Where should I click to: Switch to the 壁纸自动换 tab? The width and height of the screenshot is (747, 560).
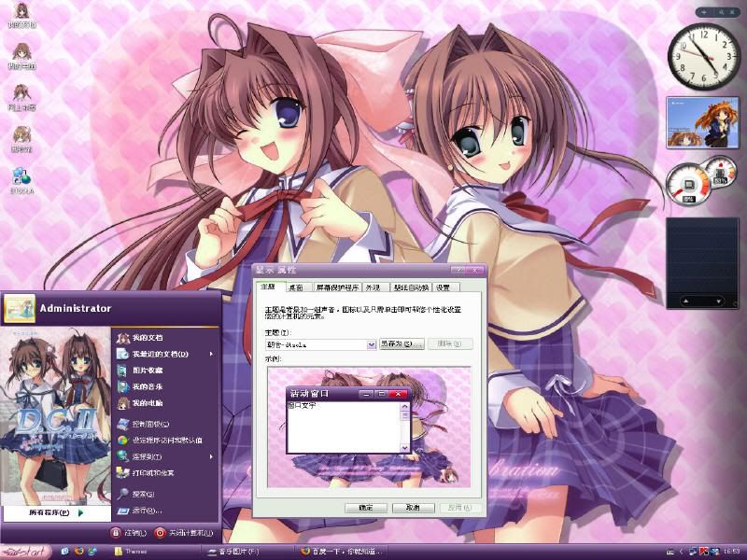pyautogui.click(x=411, y=287)
